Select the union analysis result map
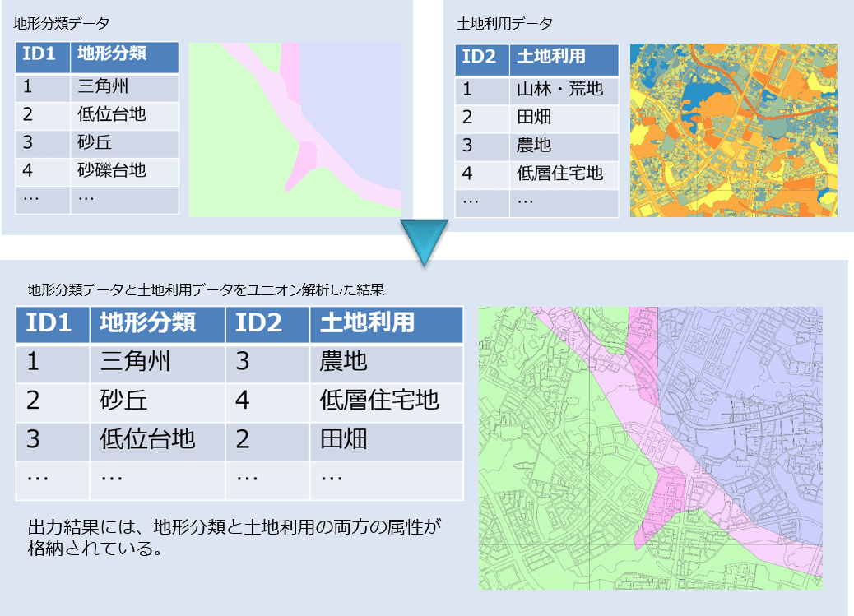The image size is (854, 616). click(x=650, y=448)
